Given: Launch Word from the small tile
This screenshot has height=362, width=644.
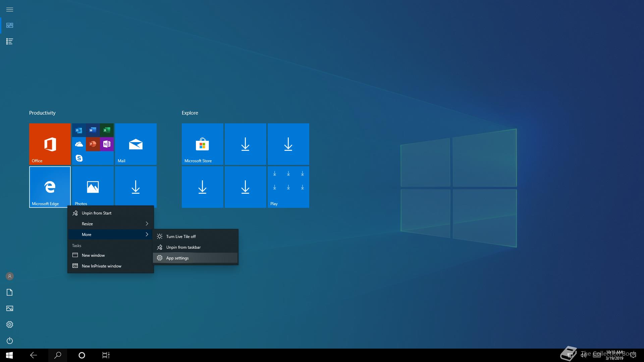Looking at the screenshot, I should 93,130.
